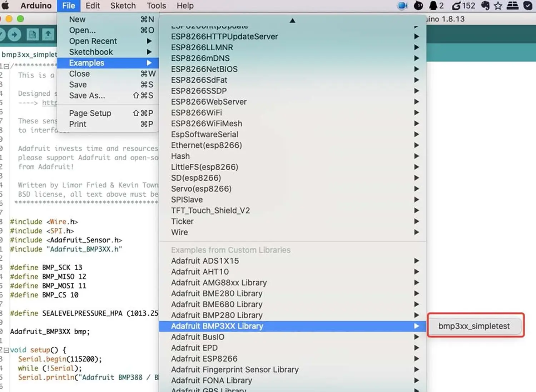Image resolution: width=536 pixels, height=392 pixels.
Task: Collapse the comment block fold marker
Action: pyautogui.click(x=6, y=66)
